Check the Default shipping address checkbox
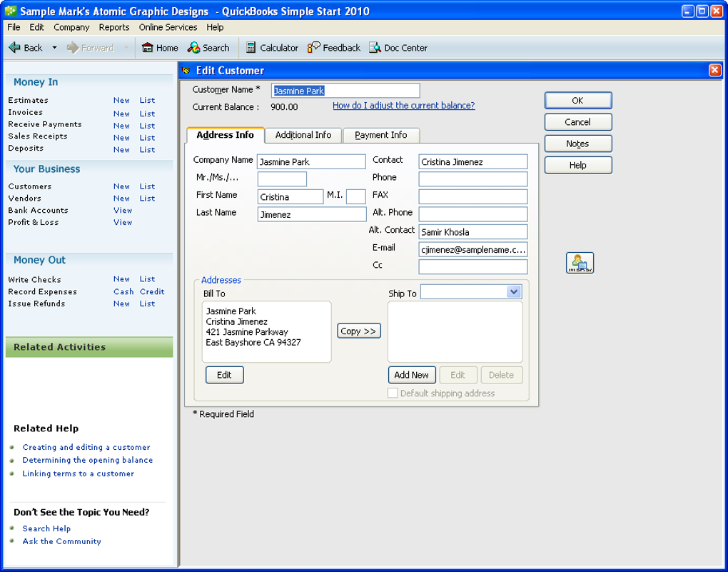This screenshot has width=728, height=572. coord(393,393)
